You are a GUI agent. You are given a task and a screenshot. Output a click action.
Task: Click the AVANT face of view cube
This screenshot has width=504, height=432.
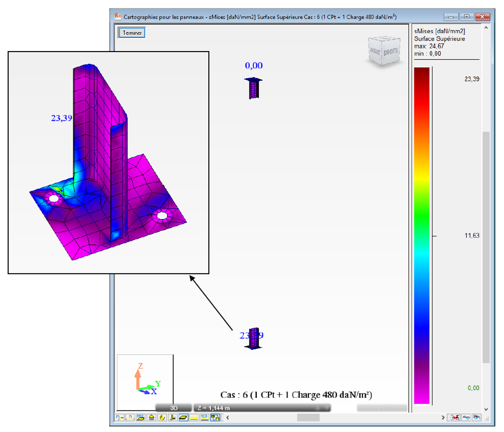pos(375,52)
